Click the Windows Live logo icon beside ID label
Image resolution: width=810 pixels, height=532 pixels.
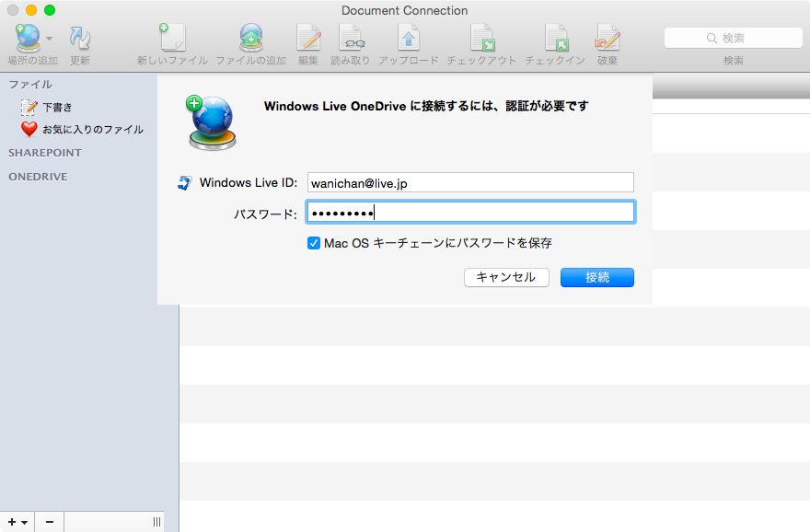(184, 182)
